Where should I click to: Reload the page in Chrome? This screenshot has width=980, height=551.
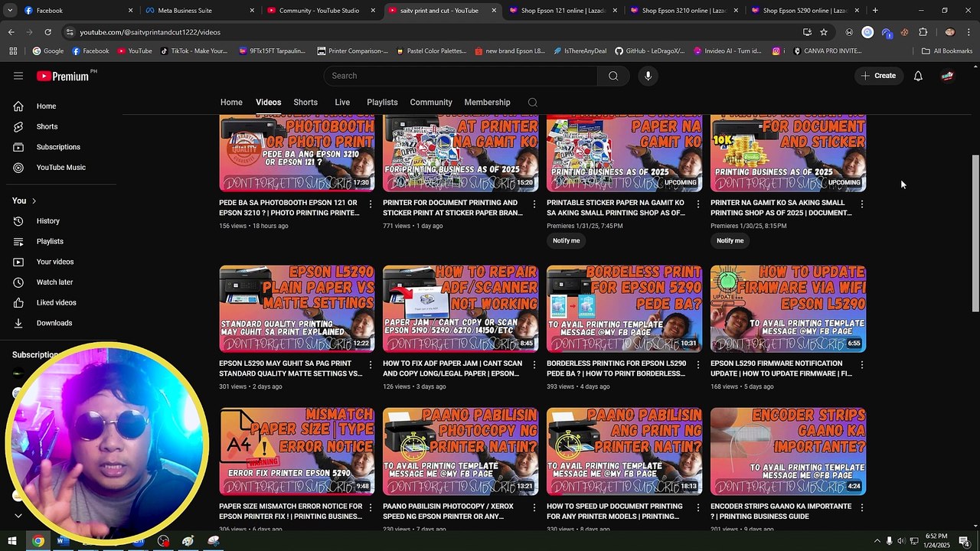click(x=47, y=32)
